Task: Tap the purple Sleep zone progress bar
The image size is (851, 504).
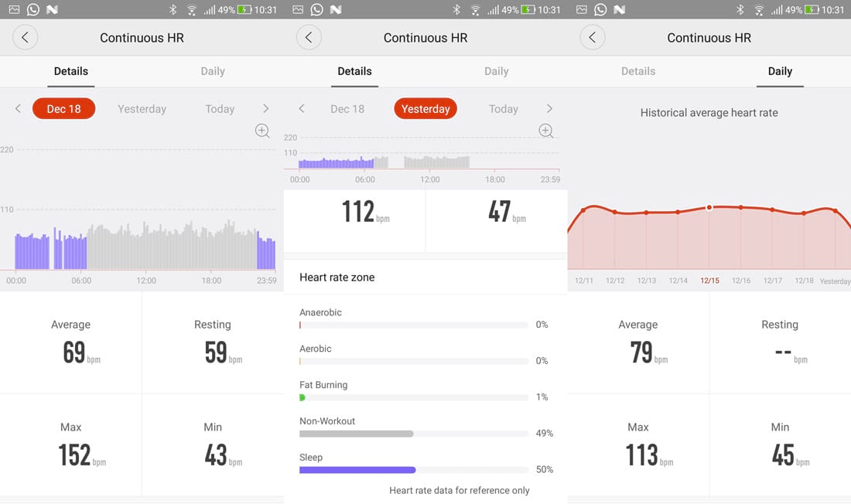Action: (414, 470)
